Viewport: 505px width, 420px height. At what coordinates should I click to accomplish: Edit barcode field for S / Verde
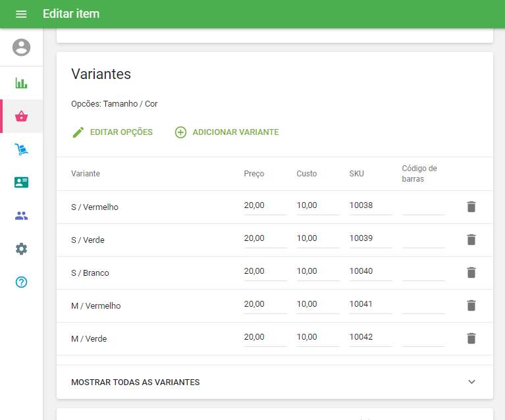pos(423,239)
